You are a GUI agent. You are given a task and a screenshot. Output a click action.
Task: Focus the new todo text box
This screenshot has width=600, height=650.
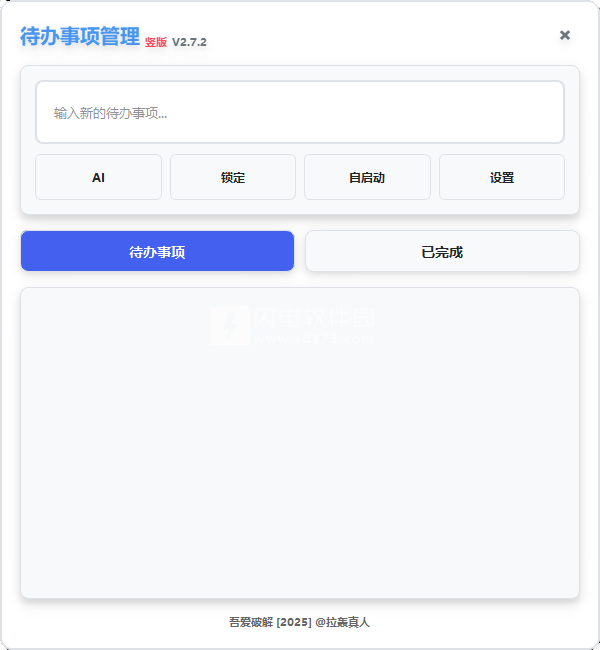click(300, 112)
